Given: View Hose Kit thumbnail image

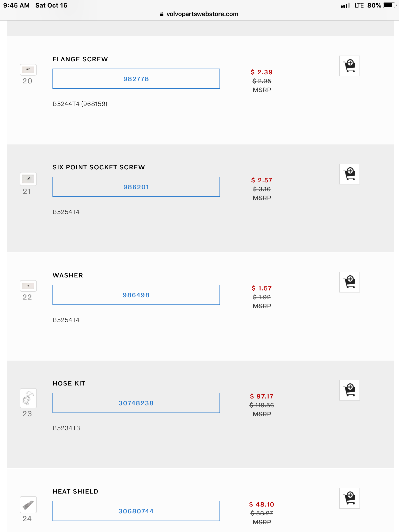Looking at the screenshot, I should [x=28, y=398].
